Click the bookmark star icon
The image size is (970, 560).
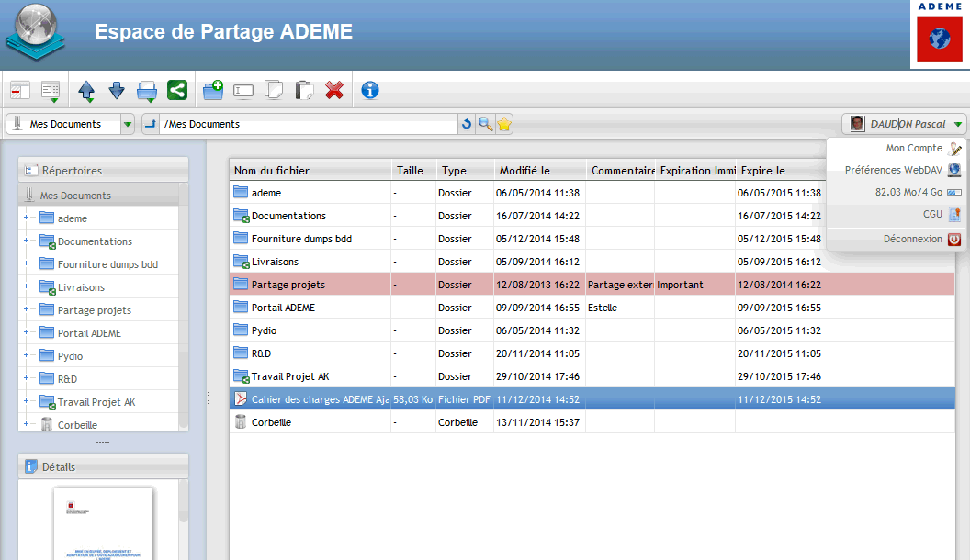(504, 124)
